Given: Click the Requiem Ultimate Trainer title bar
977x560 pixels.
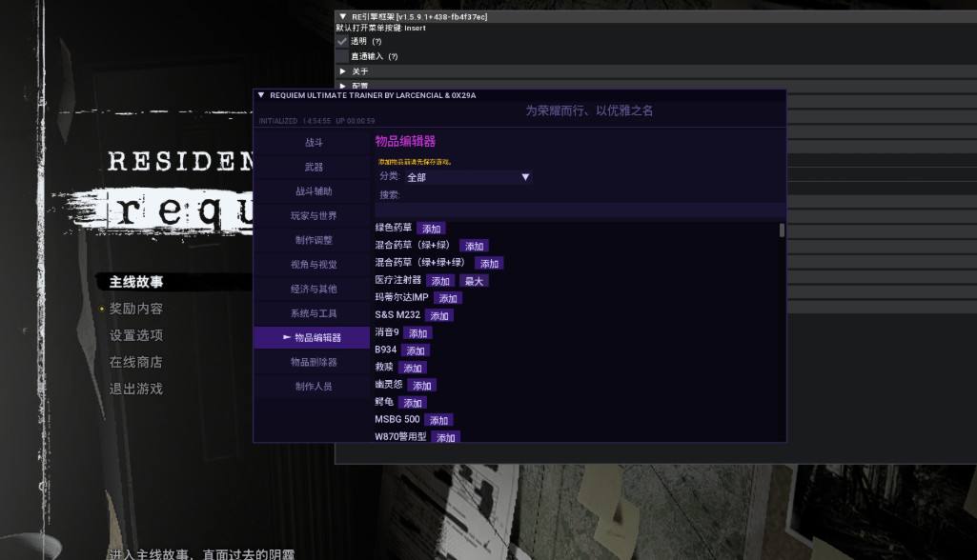Looking at the screenshot, I should 519,95.
